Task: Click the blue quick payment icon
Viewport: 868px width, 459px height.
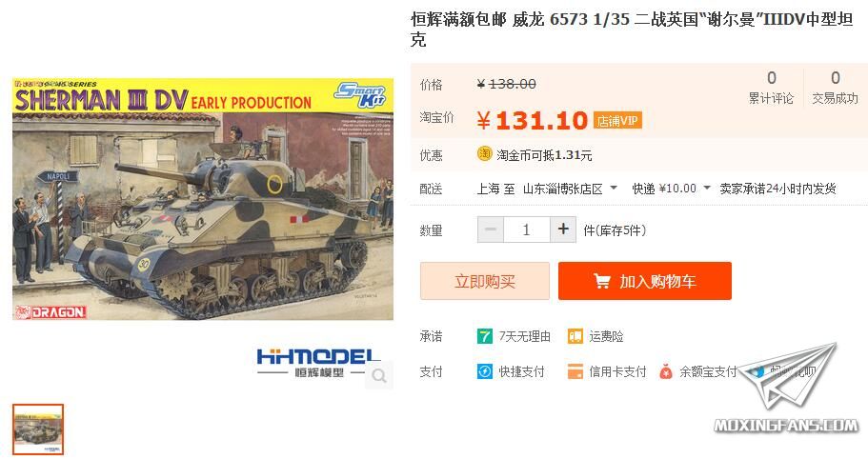Action: pyautogui.click(x=484, y=371)
